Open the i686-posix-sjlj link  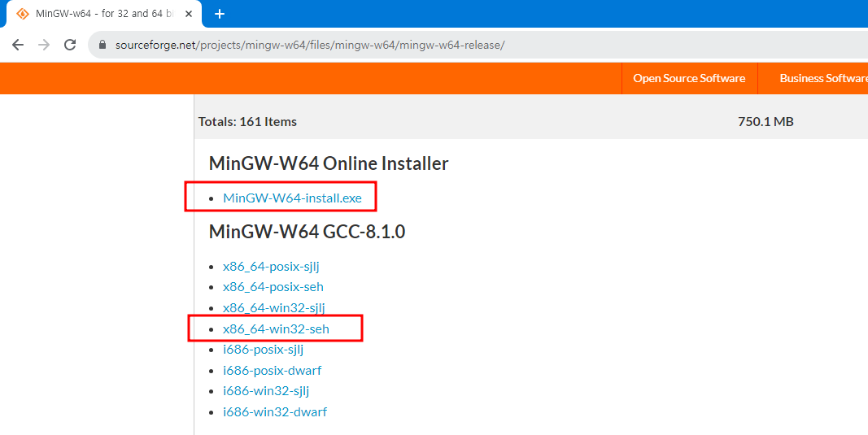click(263, 350)
